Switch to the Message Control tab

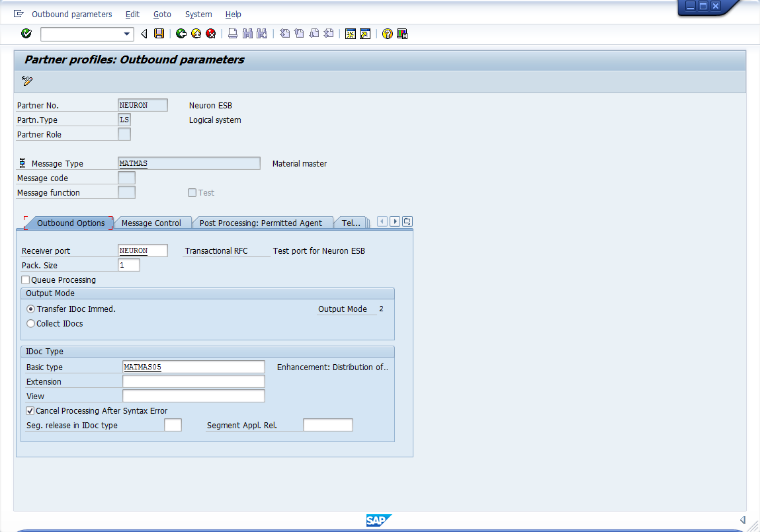tap(151, 223)
